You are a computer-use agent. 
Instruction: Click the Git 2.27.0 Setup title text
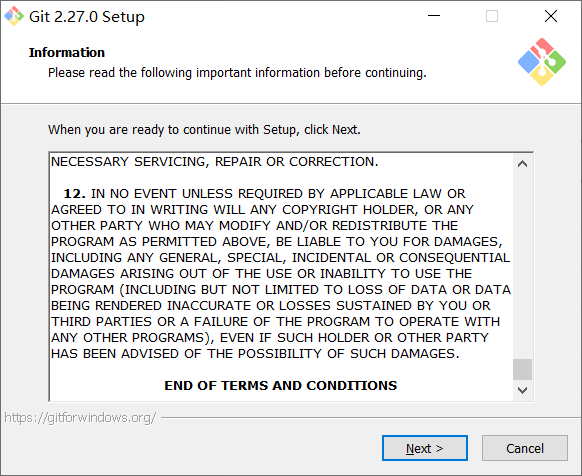[87, 17]
